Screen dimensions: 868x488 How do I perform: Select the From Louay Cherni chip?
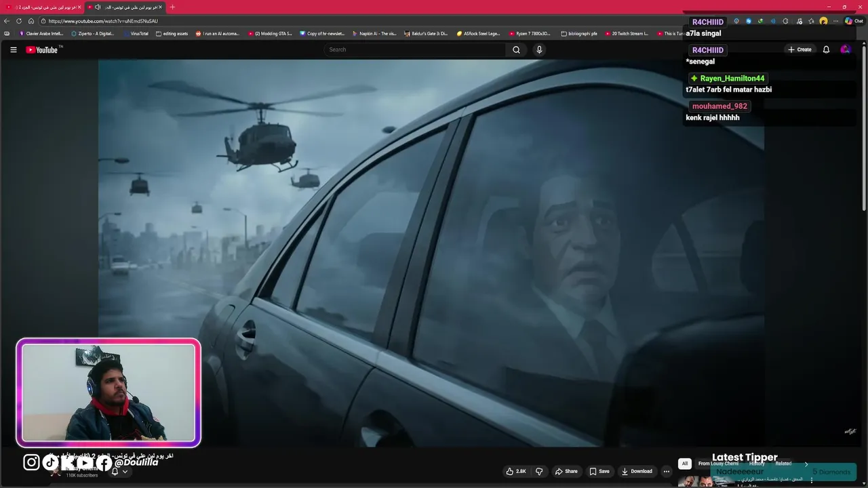[x=718, y=464]
